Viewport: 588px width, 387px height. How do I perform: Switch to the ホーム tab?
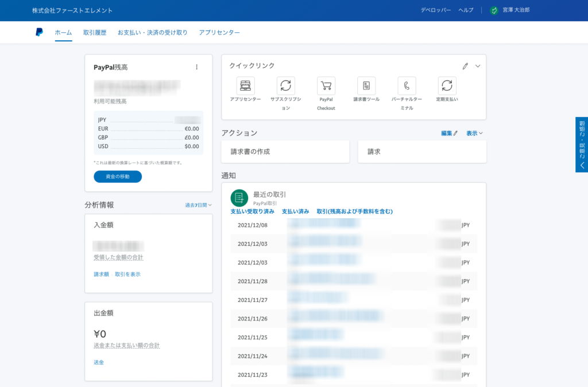pos(63,33)
